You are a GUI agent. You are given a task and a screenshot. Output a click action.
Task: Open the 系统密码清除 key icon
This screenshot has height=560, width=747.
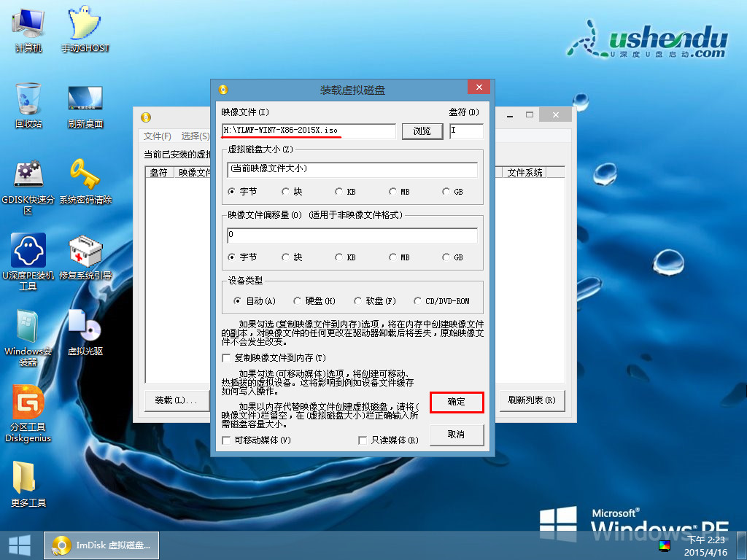pos(85,176)
